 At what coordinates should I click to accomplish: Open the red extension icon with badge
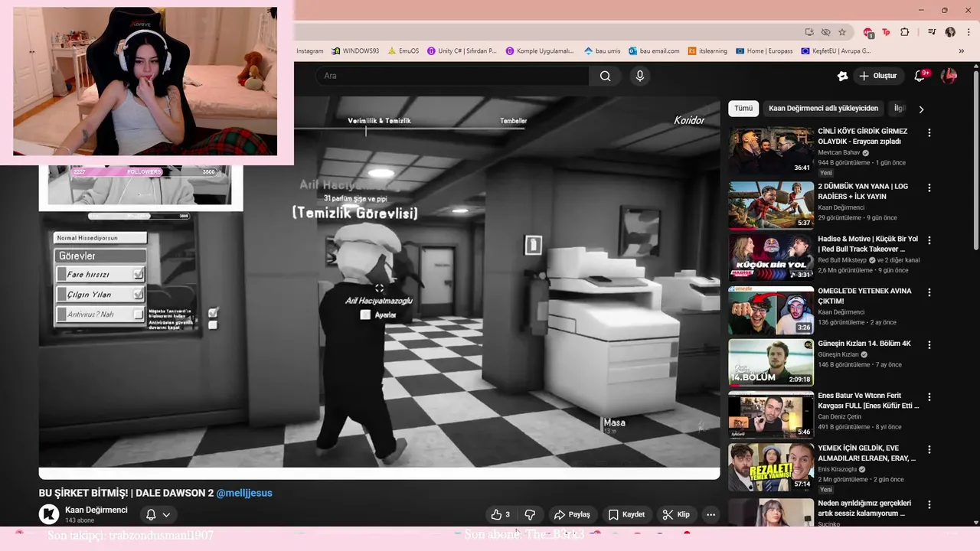[868, 32]
